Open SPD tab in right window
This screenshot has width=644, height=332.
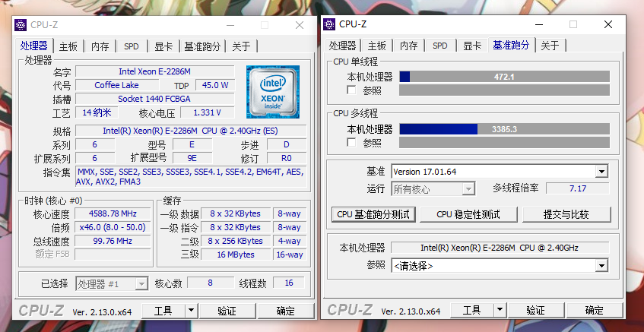[440, 46]
